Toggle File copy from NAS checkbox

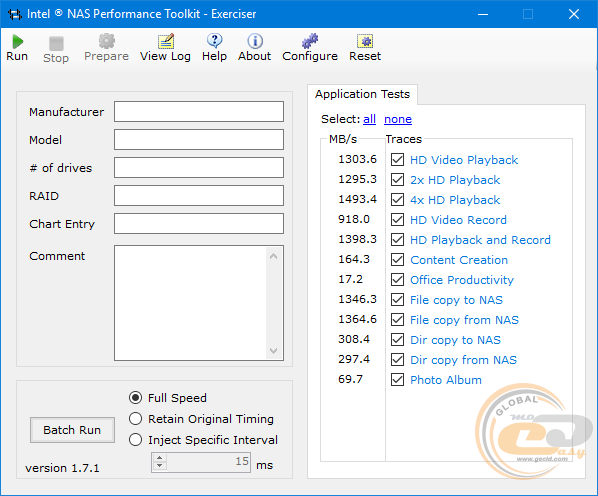coord(397,319)
